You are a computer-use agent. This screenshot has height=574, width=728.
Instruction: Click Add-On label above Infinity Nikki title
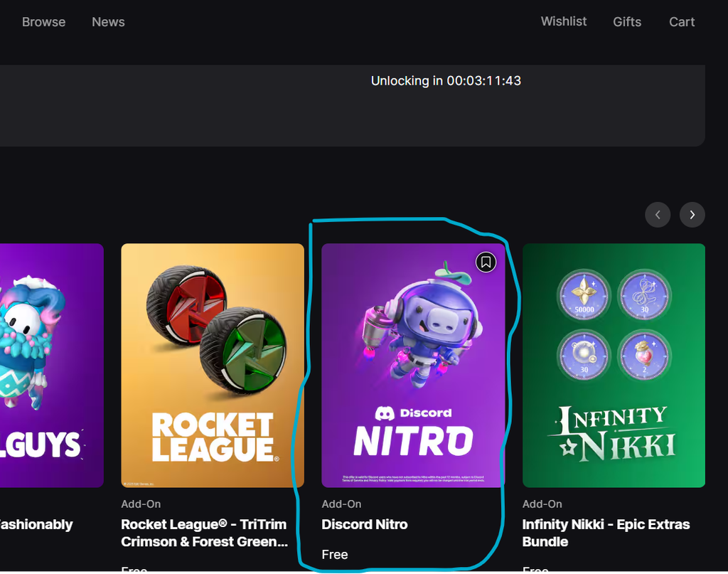pyautogui.click(x=542, y=504)
